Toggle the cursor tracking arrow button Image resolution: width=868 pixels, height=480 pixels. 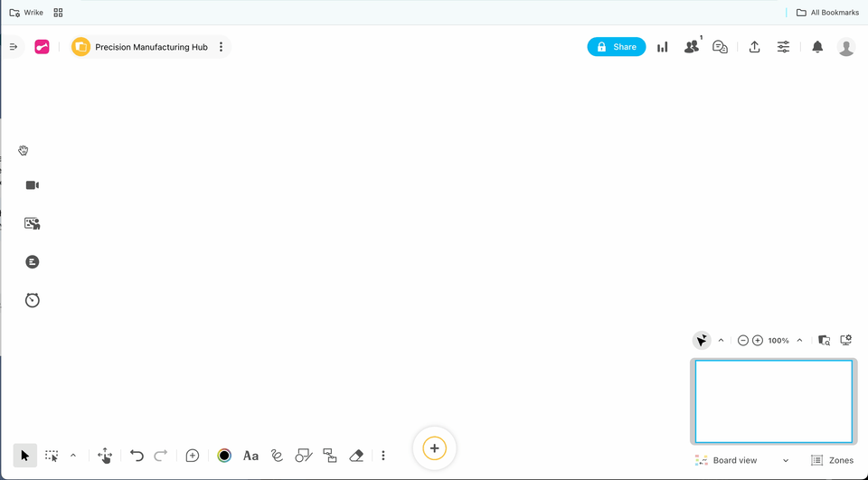pyautogui.click(x=702, y=340)
